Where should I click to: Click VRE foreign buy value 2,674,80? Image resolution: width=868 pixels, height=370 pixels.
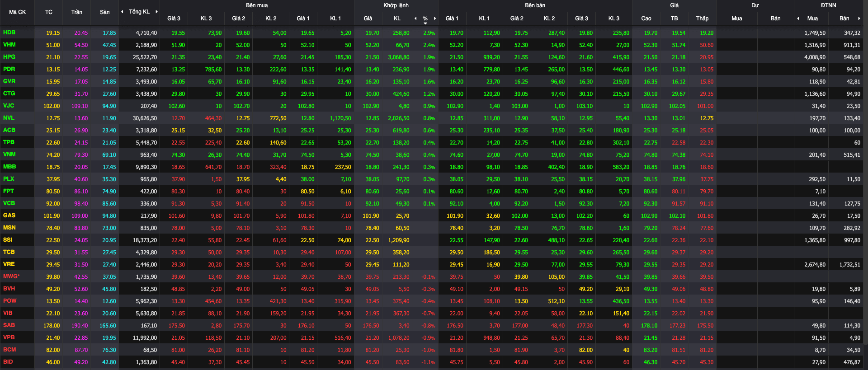[x=815, y=265]
